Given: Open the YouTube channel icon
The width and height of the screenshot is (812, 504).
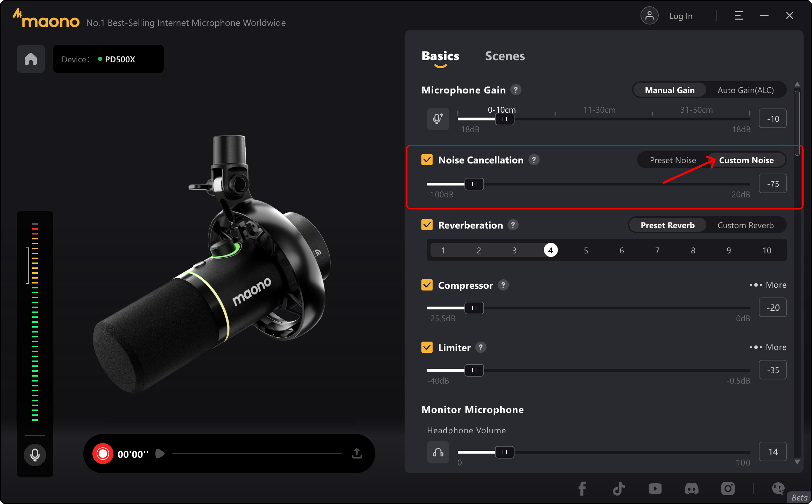Looking at the screenshot, I should point(655,489).
